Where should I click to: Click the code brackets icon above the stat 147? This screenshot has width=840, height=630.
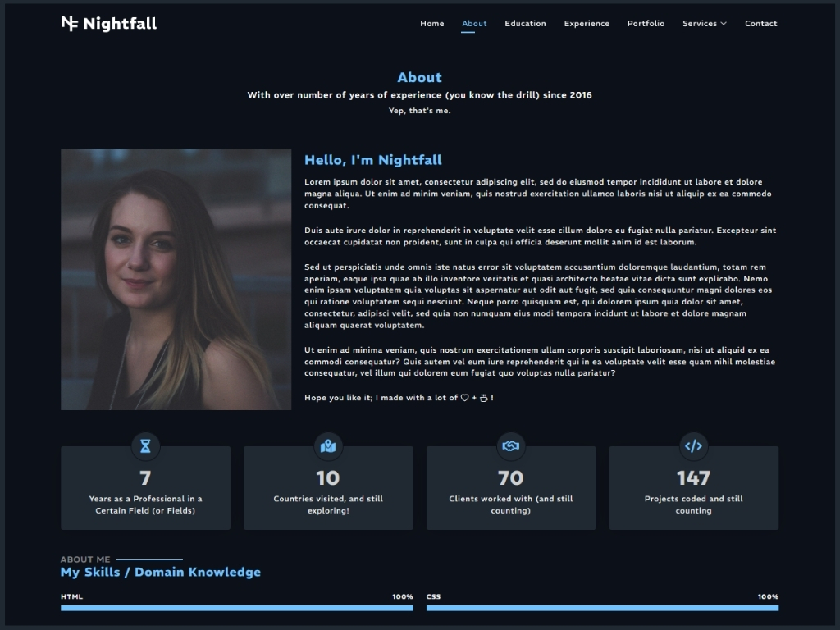pos(693,446)
